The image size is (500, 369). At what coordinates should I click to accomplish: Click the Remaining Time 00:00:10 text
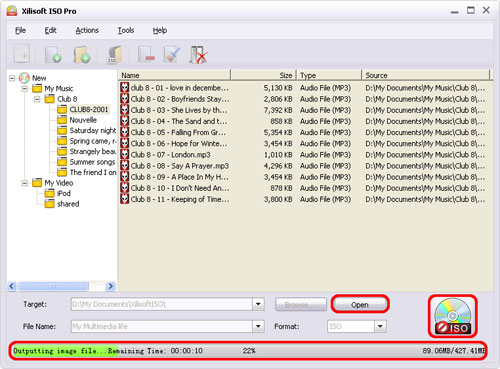[x=155, y=351]
